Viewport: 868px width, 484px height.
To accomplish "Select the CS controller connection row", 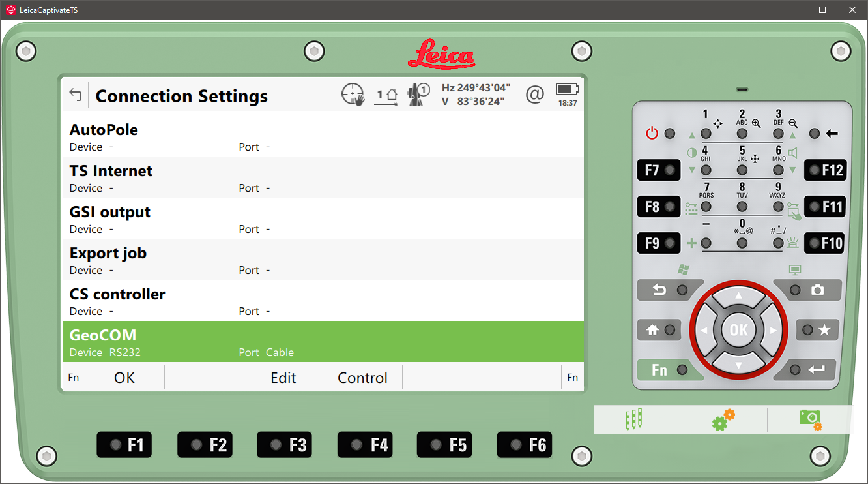I will (x=323, y=301).
